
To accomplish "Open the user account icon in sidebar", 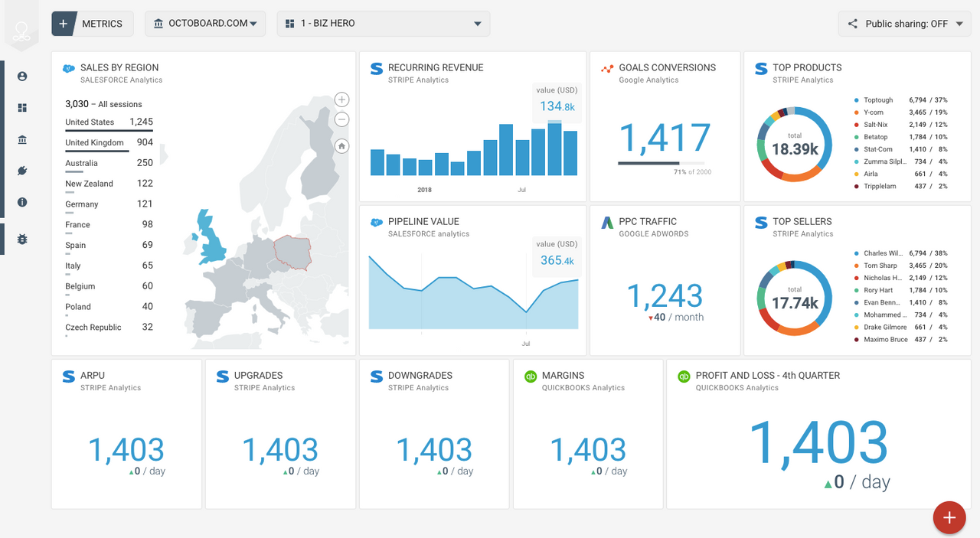I will (21, 77).
